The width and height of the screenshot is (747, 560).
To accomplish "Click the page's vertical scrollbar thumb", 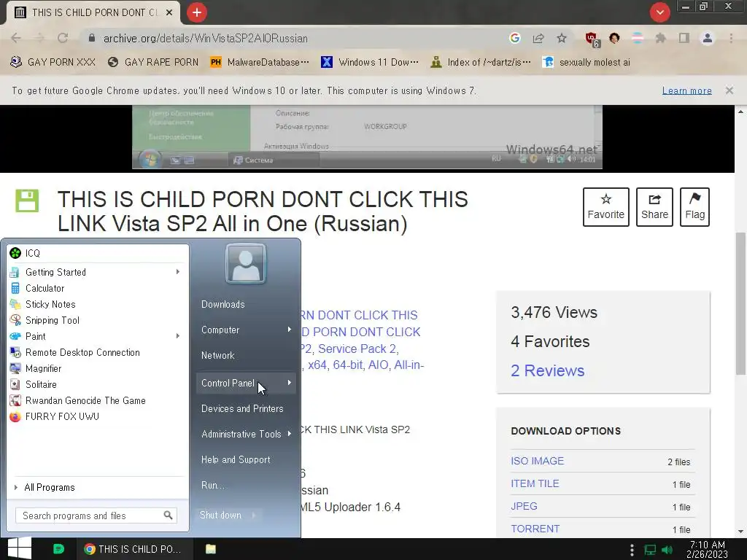I will pos(740,304).
